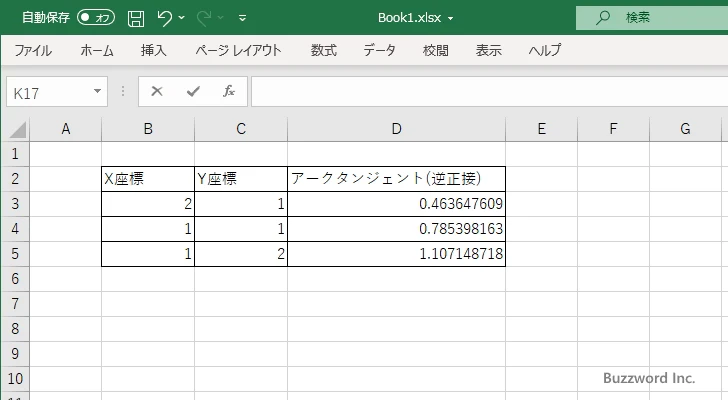The image size is (728, 400).
Task: Select row 7 header
Action: point(15,304)
